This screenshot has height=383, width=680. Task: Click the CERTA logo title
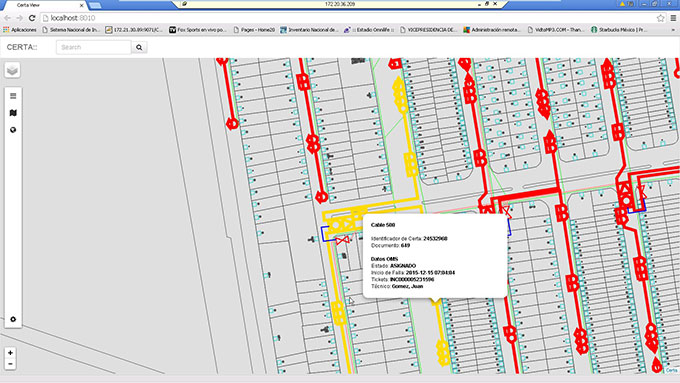(22, 47)
